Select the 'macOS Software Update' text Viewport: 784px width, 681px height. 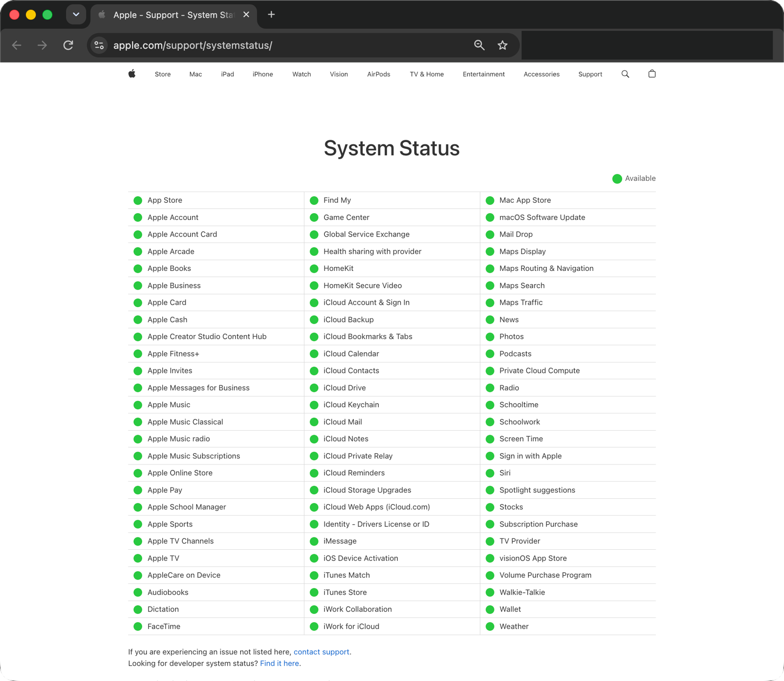(x=542, y=218)
